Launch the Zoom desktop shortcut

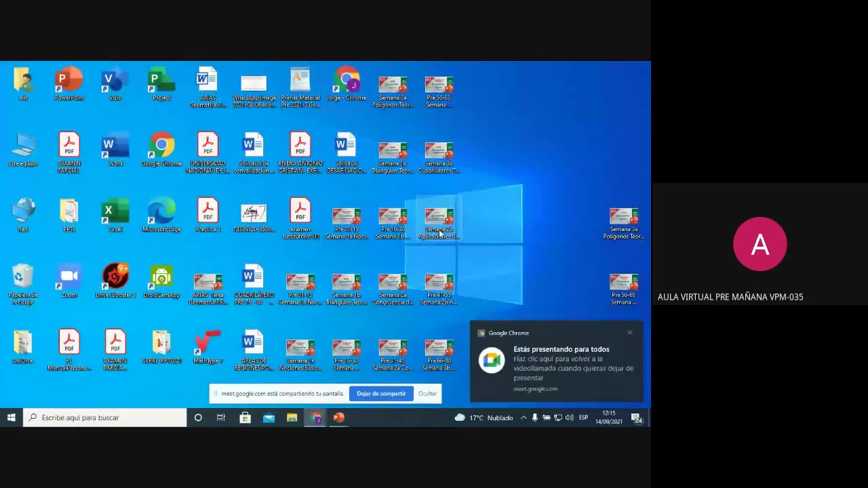(x=69, y=281)
